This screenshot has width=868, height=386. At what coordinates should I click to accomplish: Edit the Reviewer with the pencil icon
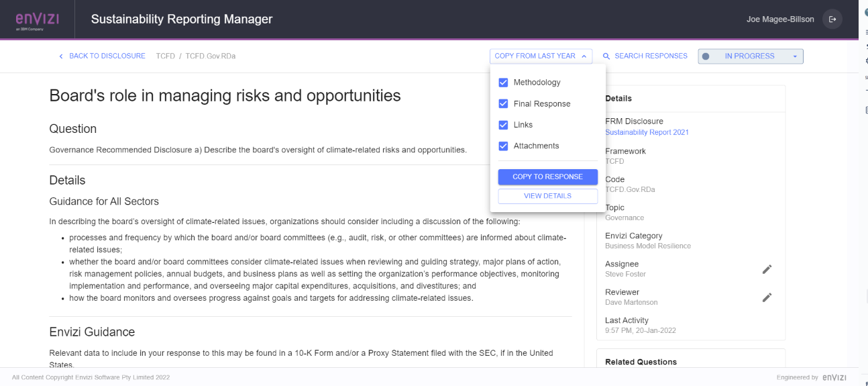coord(767,297)
